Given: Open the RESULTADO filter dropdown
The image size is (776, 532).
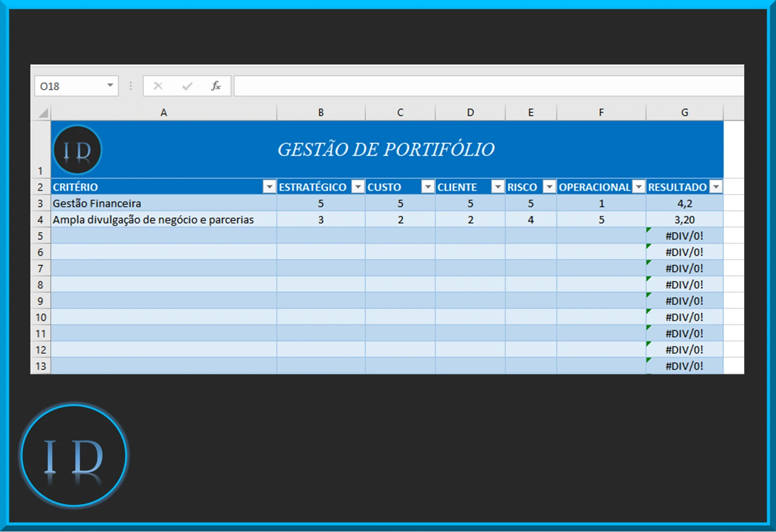Looking at the screenshot, I should pyautogui.click(x=716, y=187).
